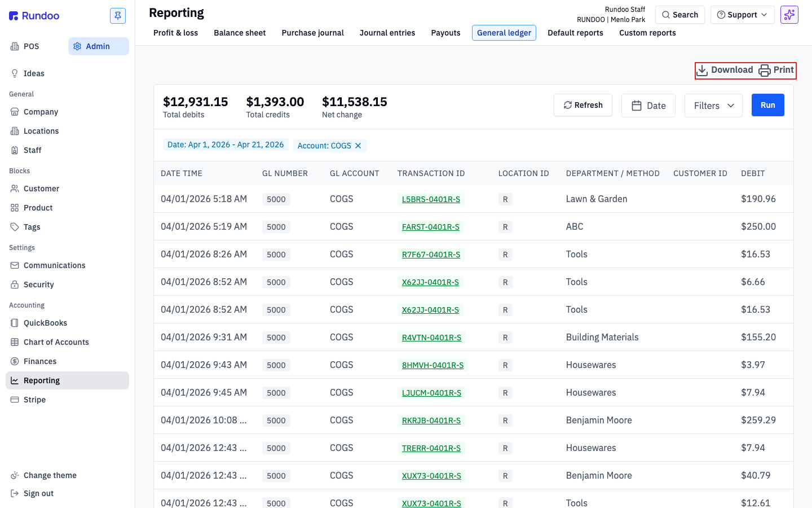Screen dimensions: 812x508
Task: Open transaction LJUCM-0401R-S
Action: (431, 393)
